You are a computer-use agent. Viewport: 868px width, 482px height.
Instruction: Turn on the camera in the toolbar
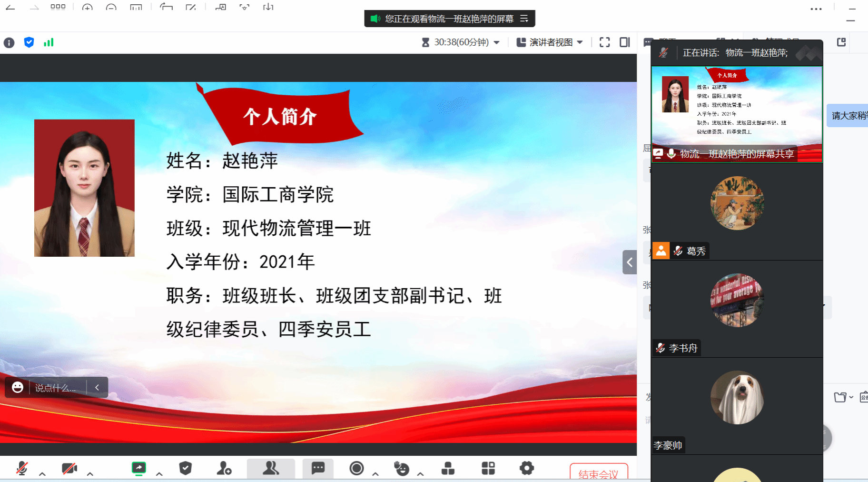[x=69, y=469]
